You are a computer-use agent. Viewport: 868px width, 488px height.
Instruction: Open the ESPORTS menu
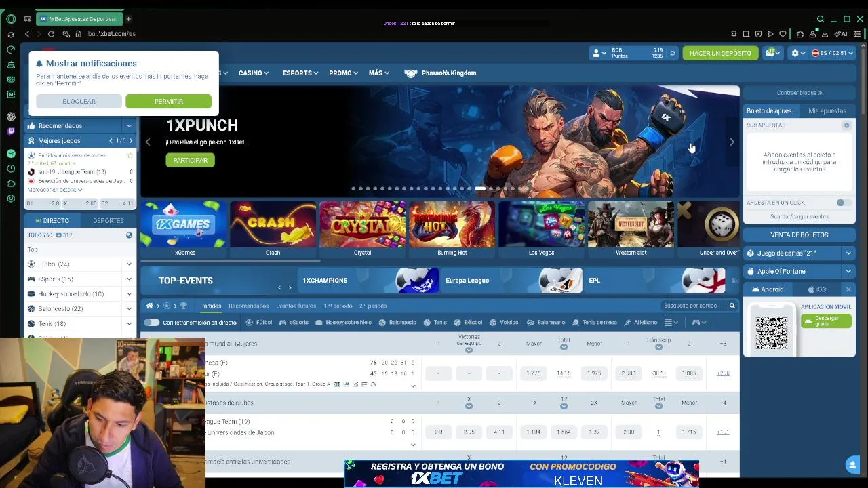[300, 73]
